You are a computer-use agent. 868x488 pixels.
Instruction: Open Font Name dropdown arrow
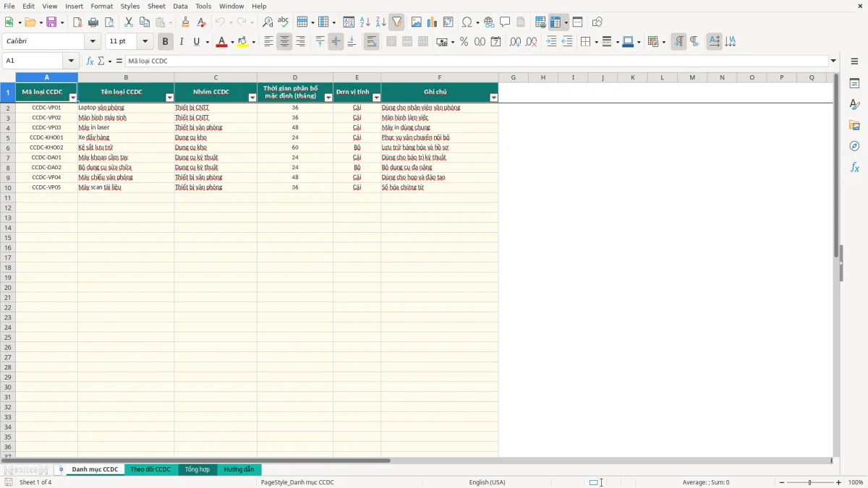[93, 42]
